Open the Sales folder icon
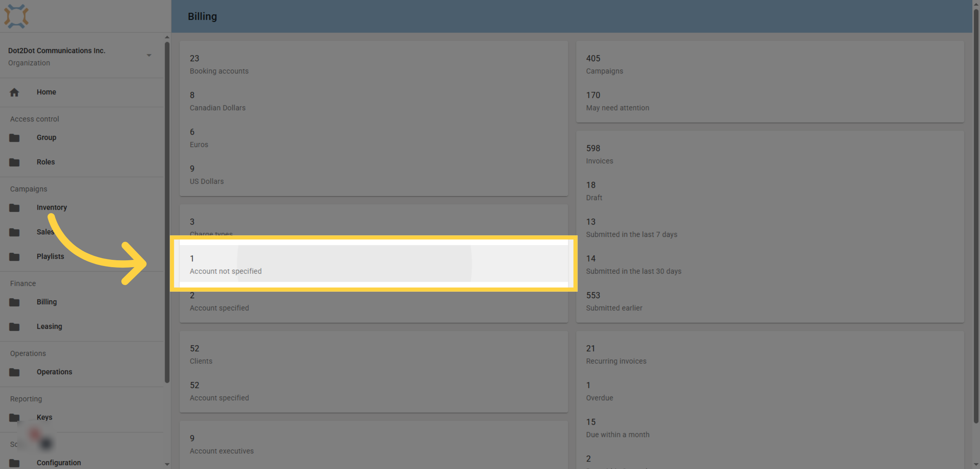 point(14,232)
